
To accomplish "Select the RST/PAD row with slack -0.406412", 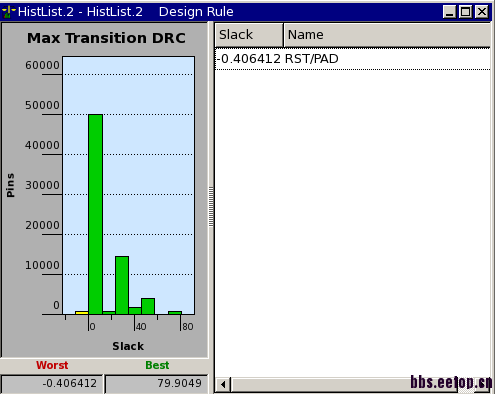I will [x=353, y=59].
